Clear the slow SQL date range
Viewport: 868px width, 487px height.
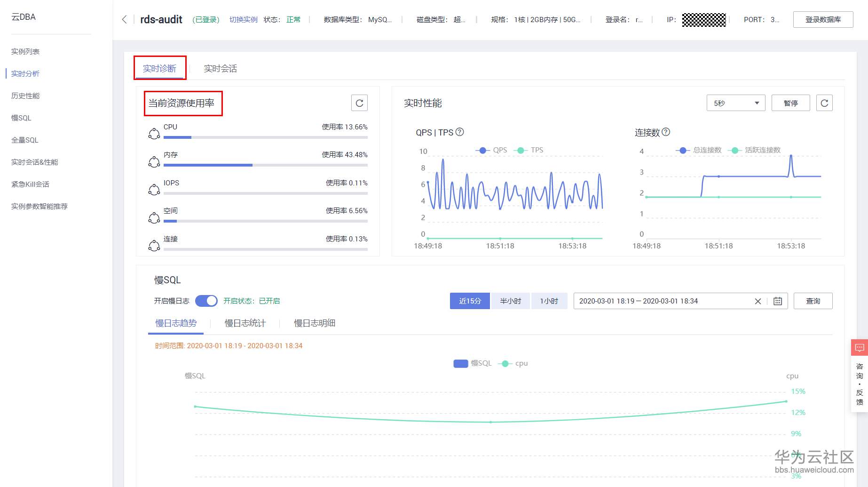pyautogui.click(x=758, y=301)
